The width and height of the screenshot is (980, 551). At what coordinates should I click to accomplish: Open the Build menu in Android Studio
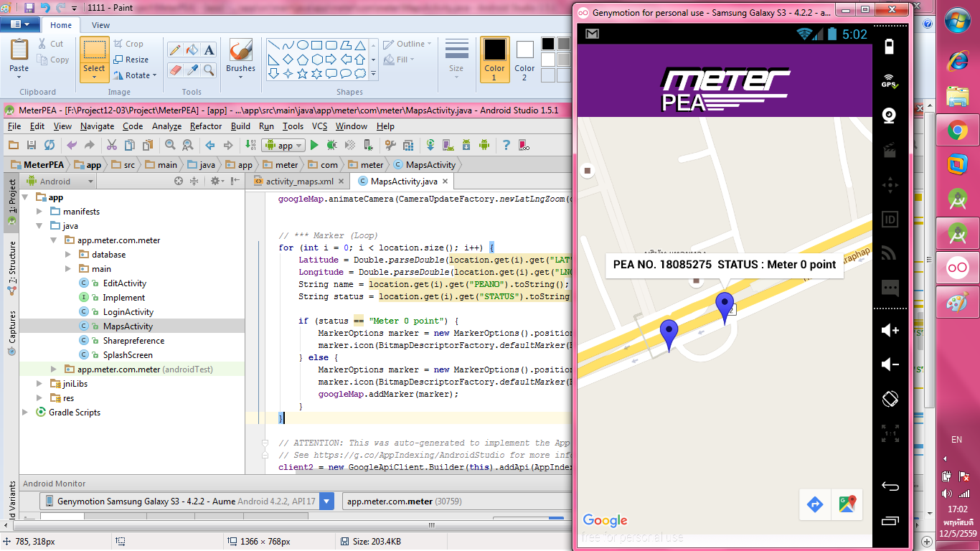(x=240, y=126)
